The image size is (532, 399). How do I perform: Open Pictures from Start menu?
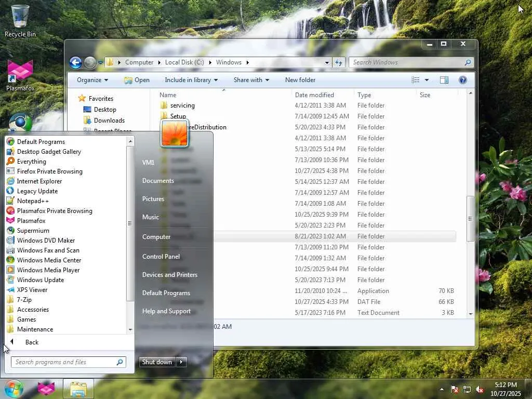coord(153,199)
